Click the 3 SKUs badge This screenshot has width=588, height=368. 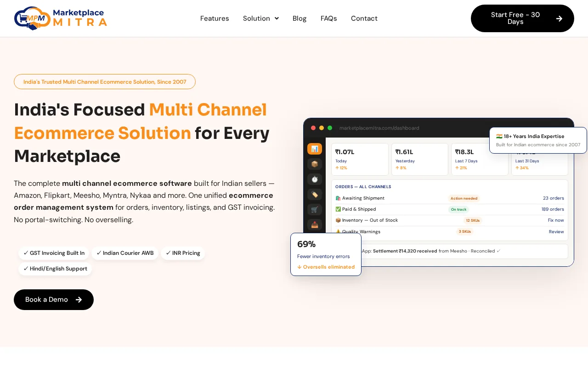tap(464, 231)
